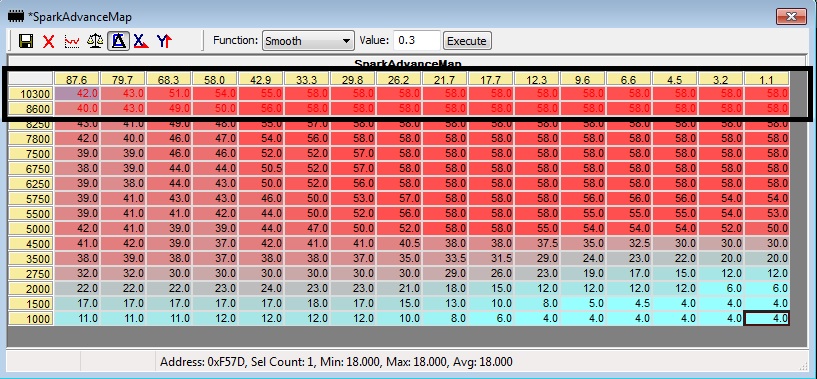This screenshot has height=379, width=817.
Task: Select the 42.9 column header
Action: (261, 79)
